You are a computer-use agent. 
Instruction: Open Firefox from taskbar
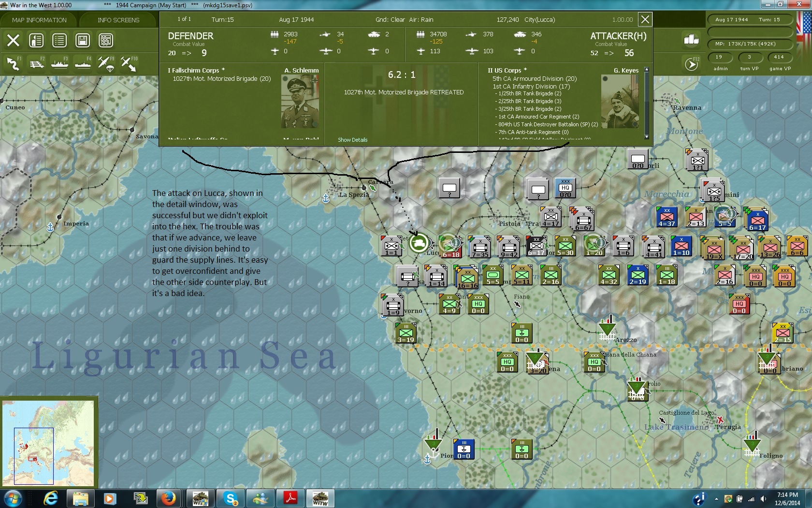[x=169, y=498]
